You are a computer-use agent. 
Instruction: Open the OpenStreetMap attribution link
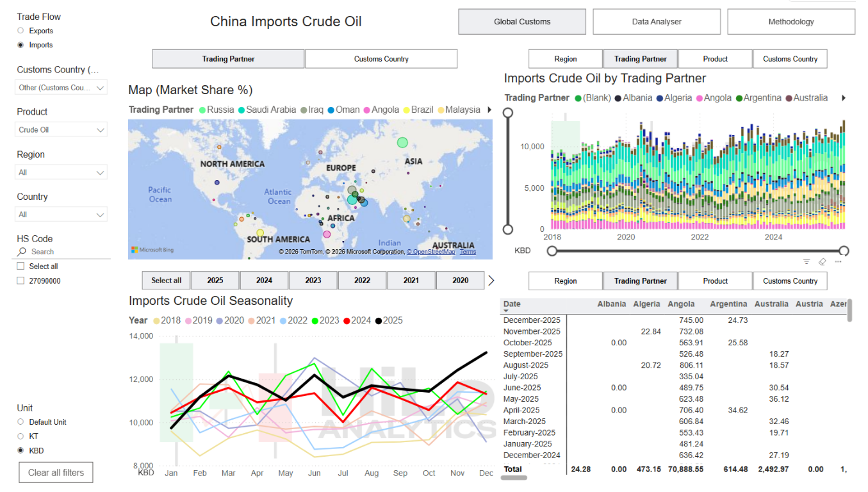[x=430, y=252]
